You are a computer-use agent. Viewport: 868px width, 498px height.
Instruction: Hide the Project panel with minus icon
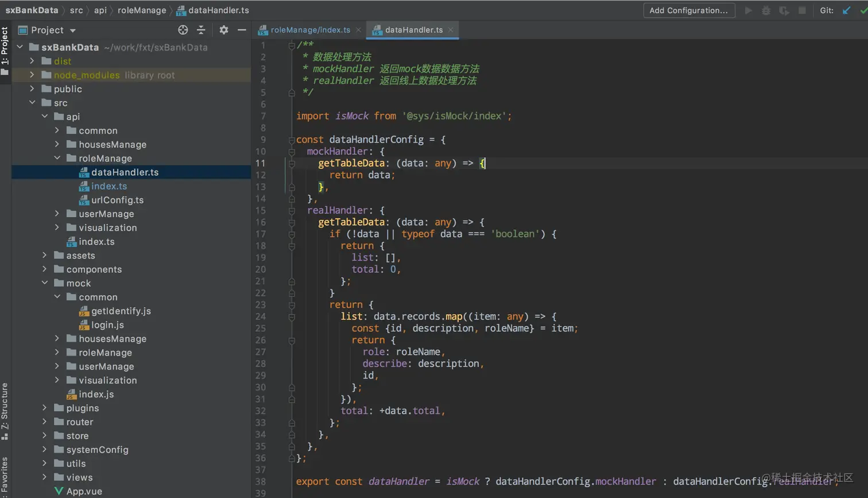pos(242,30)
